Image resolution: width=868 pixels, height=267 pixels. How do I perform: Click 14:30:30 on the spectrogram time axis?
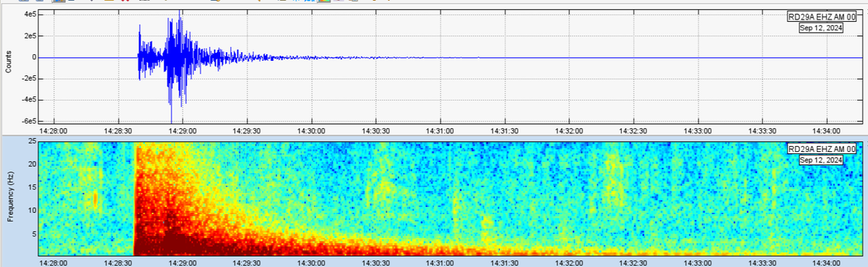coord(375,263)
